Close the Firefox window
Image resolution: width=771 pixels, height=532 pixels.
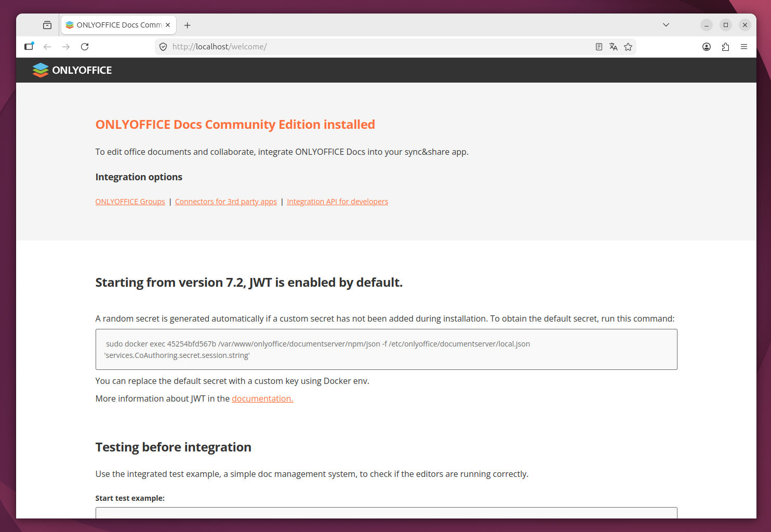pos(745,25)
